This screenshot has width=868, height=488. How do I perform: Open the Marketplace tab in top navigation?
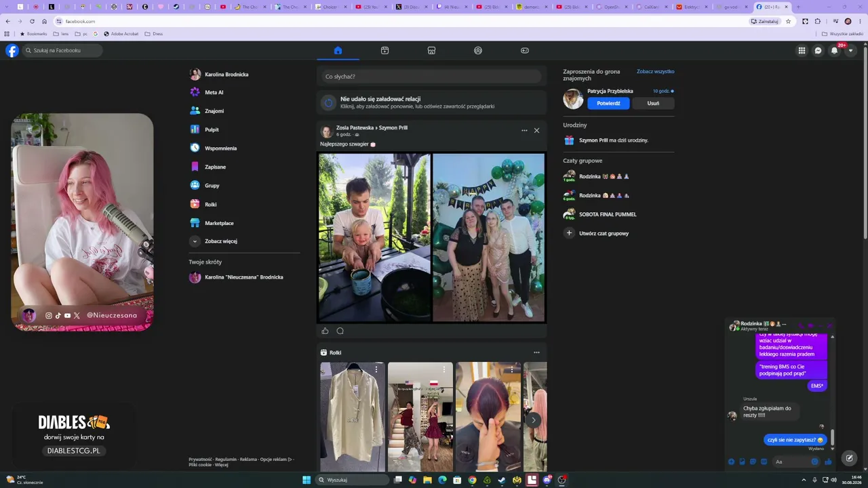(x=431, y=50)
